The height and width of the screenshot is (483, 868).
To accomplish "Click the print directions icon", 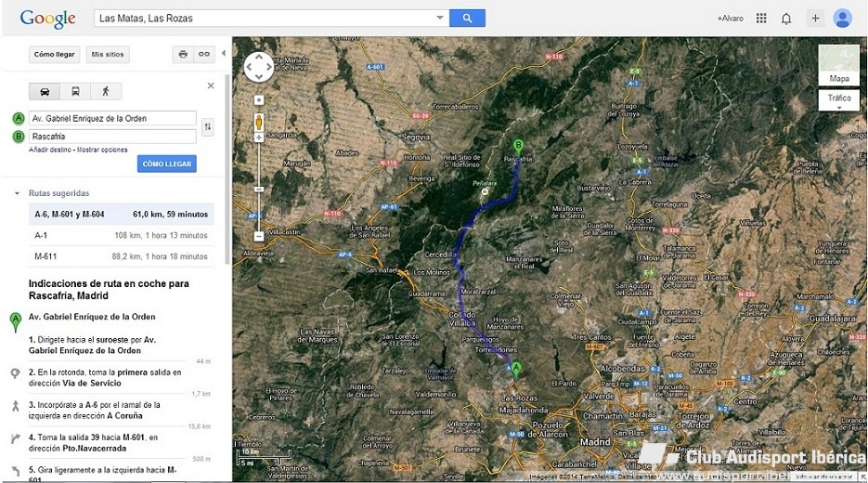I will pos(183,55).
